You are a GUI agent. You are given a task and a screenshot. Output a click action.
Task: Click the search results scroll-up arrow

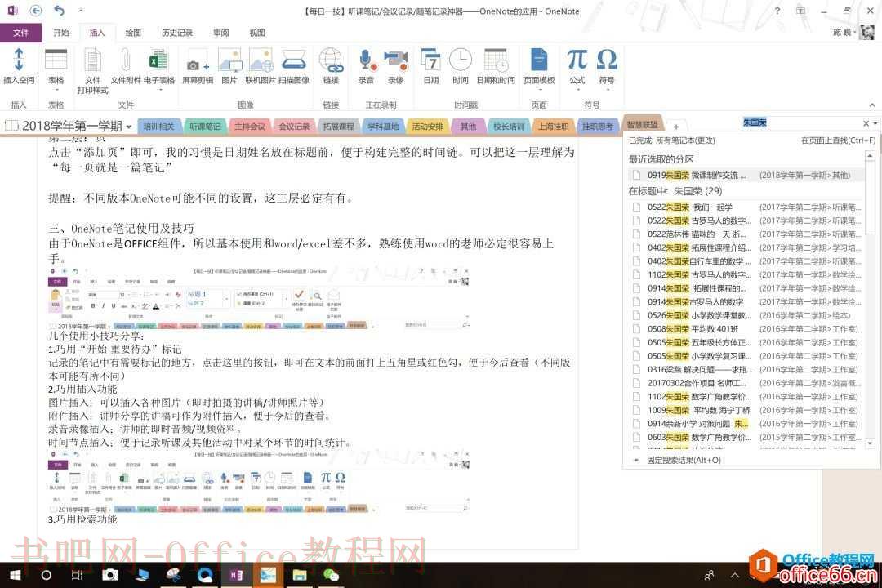pyautogui.click(x=871, y=155)
